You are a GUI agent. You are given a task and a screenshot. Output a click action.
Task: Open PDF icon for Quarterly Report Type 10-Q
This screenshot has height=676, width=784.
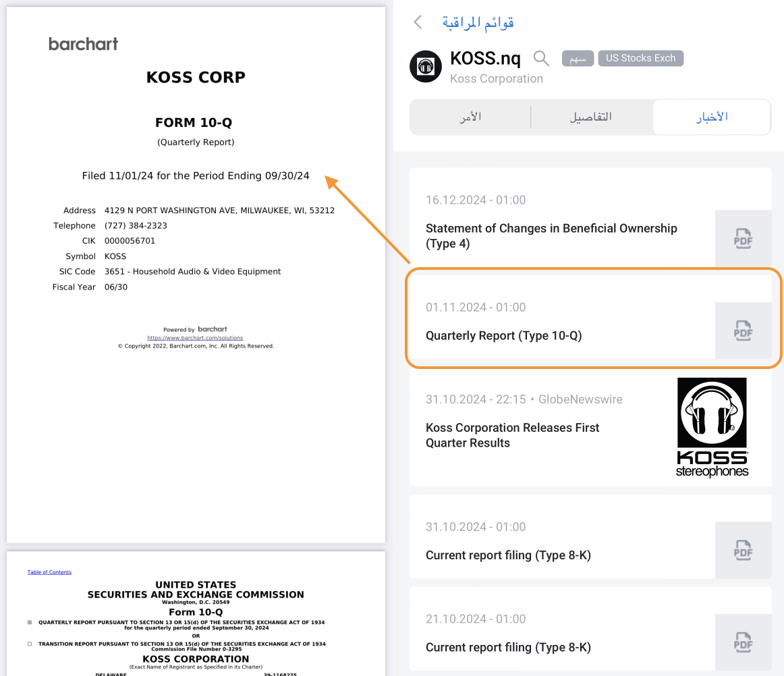pyautogui.click(x=743, y=331)
